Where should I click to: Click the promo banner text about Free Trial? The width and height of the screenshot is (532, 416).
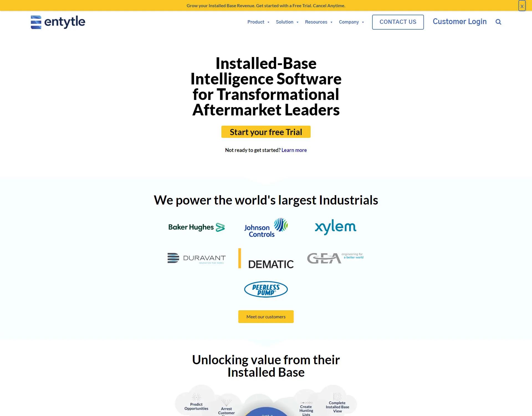click(x=266, y=6)
